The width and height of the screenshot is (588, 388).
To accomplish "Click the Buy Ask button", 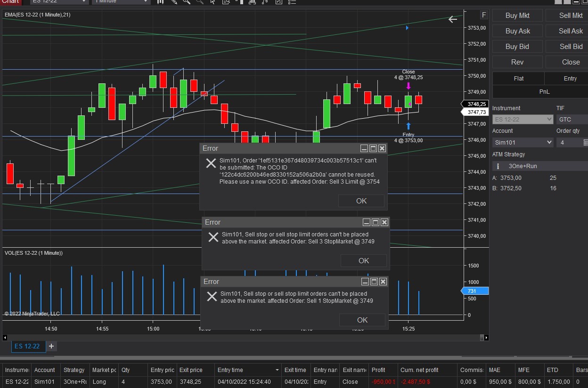I will (x=517, y=31).
